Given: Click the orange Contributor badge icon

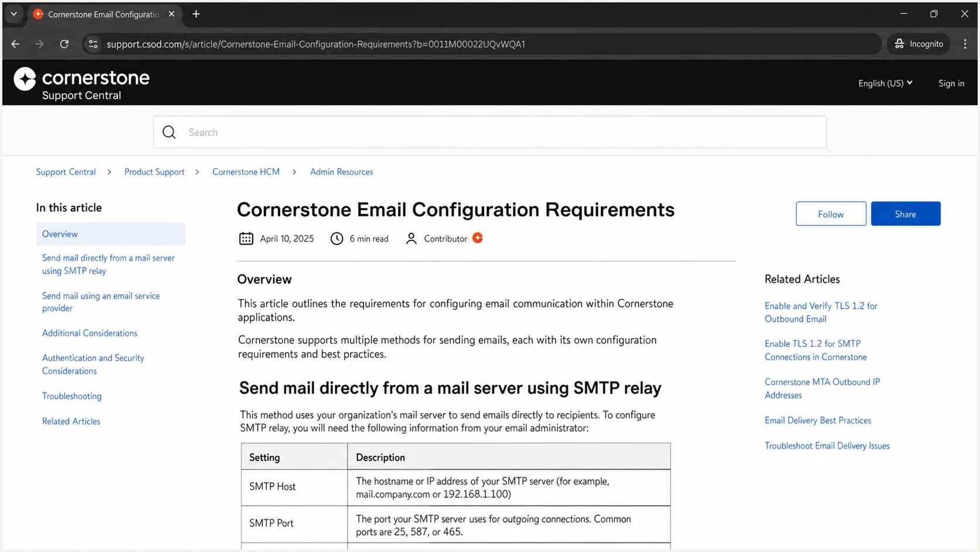Looking at the screenshot, I should [x=478, y=238].
